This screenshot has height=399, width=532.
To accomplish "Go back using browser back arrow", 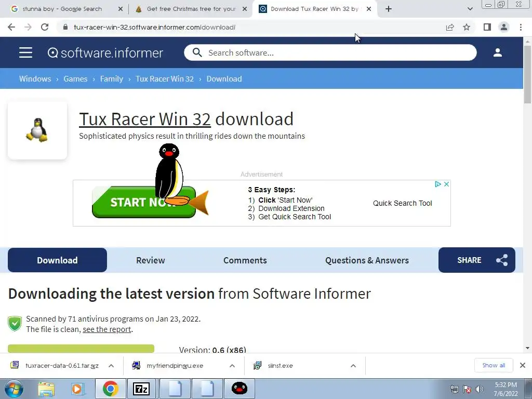I will 11,27.
